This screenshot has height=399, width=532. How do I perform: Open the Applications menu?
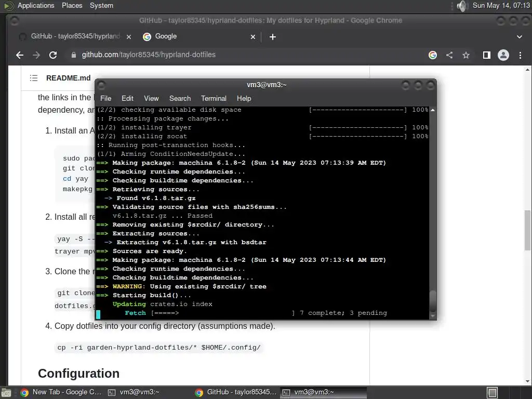pos(36,5)
